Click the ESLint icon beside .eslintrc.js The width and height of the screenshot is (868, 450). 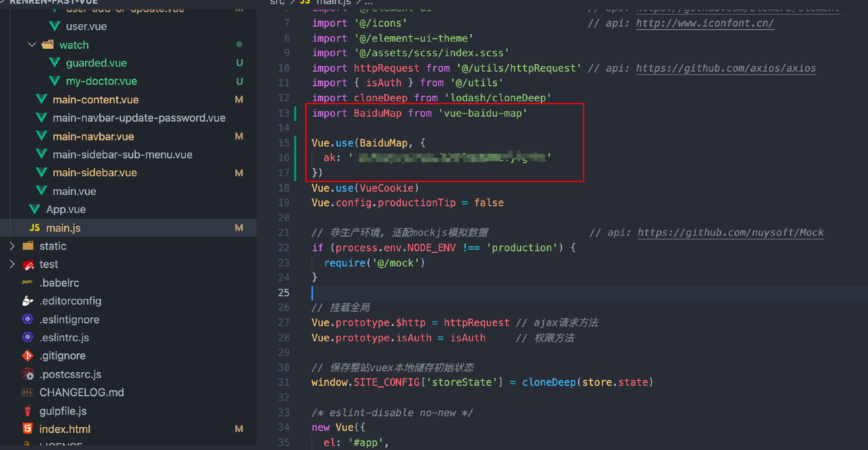coord(28,337)
